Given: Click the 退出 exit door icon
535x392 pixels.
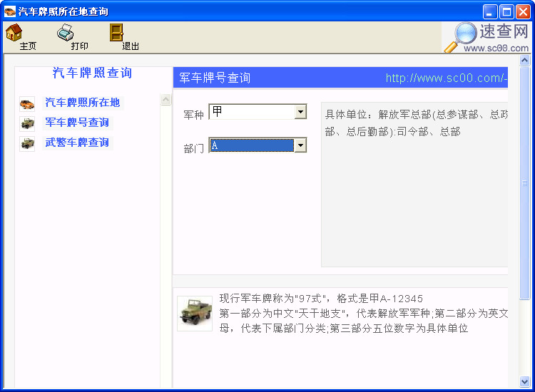Looking at the screenshot, I should [116, 32].
